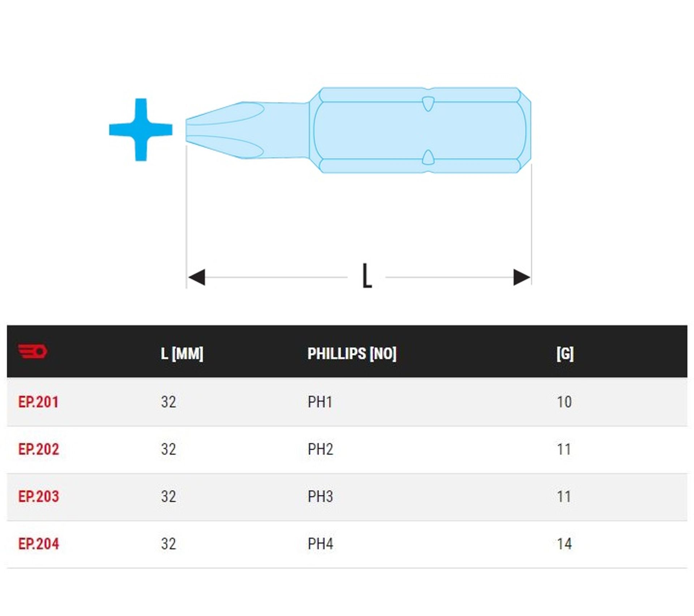Click the PH3 table cell
694x616 pixels.
click(320, 497)
